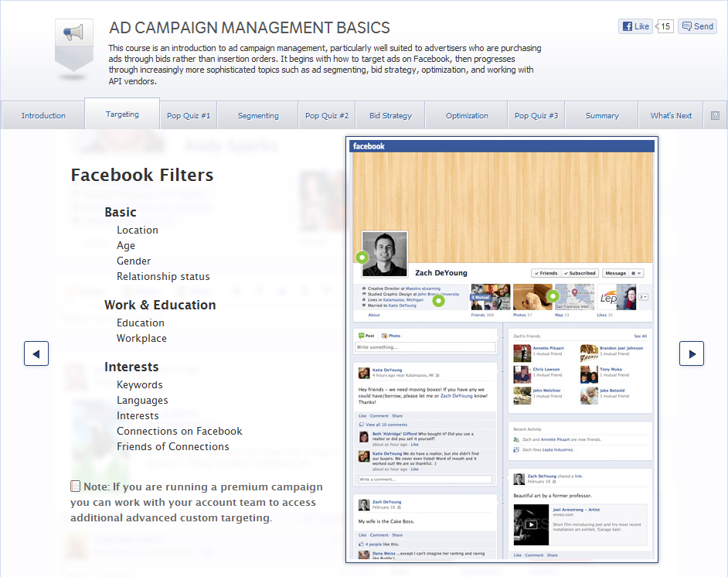The height and width of the screenshot is (577, 728).
Task: Play the Joel Armstrong video thumbnail
Action: click(531, 524)
